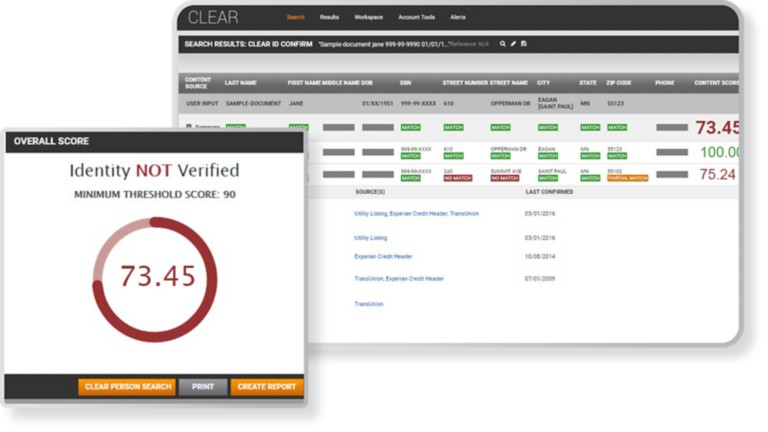Click the PHONE column header
The image size is (768, 432).
(665, 83)
